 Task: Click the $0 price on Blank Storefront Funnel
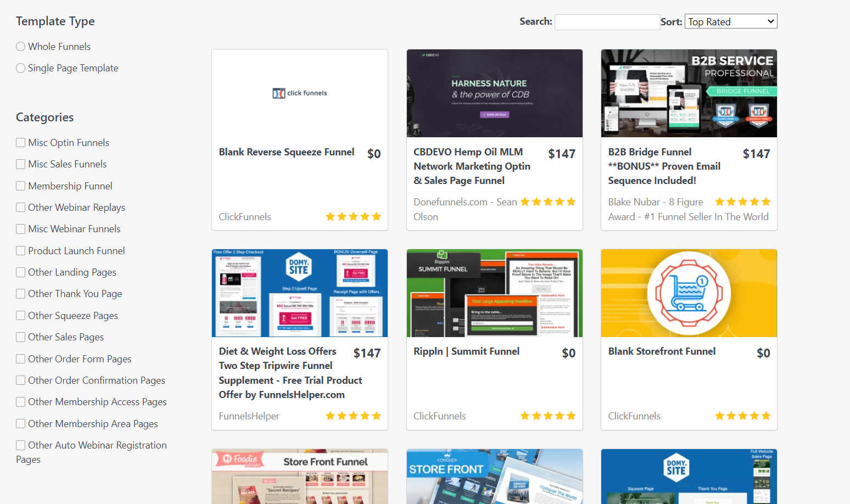[x=764, y=354]
